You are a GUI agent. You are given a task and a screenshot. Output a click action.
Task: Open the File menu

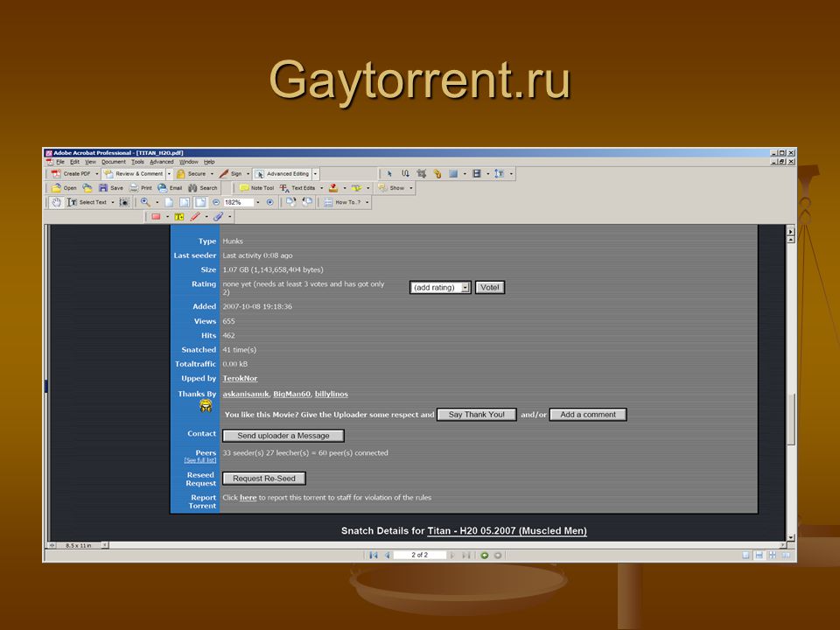[60, 161]
